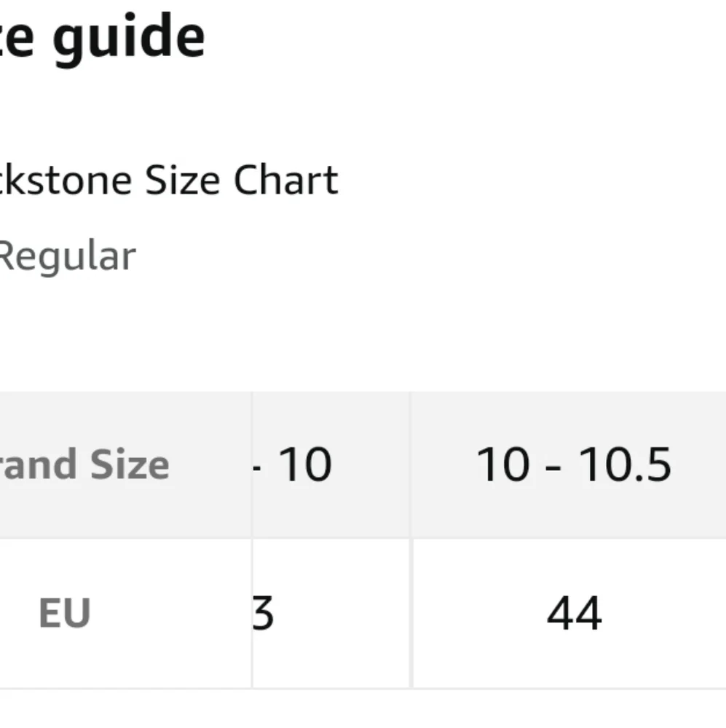Click the first '10' in the 10 - 10.5 cell

pyautogui.click(x=503, y=464)
